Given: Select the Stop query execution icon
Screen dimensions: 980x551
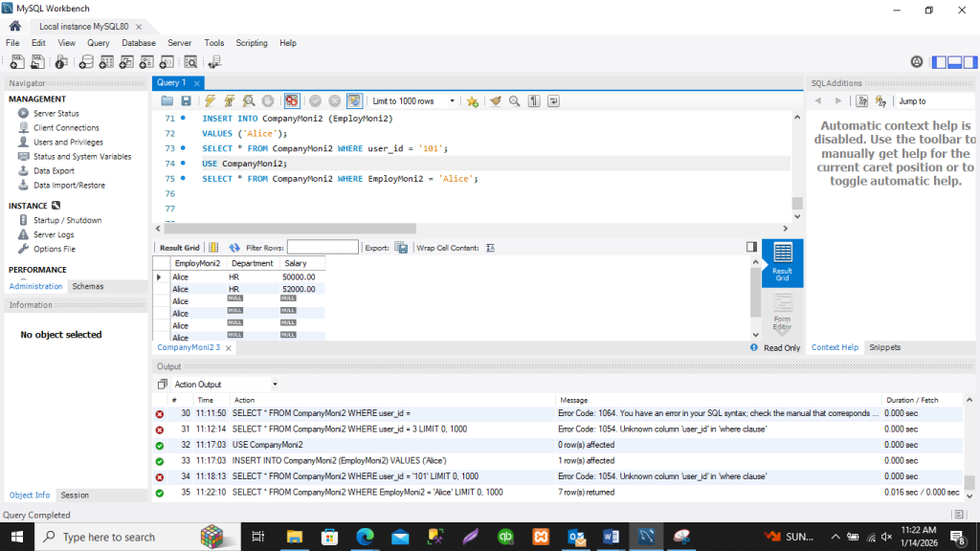Looking at the screenshot, I should coord(268,100).
